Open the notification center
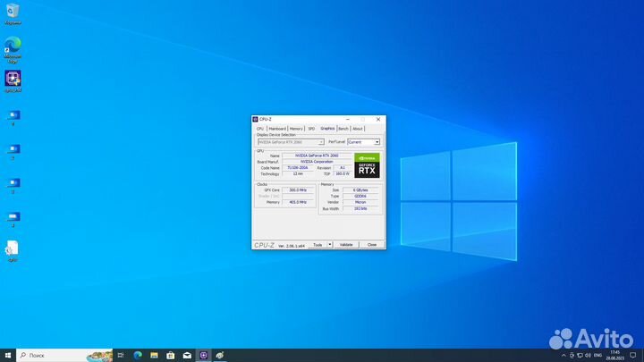Image resolution: width=644 pixels, height=362 pixels. (633, 356)
